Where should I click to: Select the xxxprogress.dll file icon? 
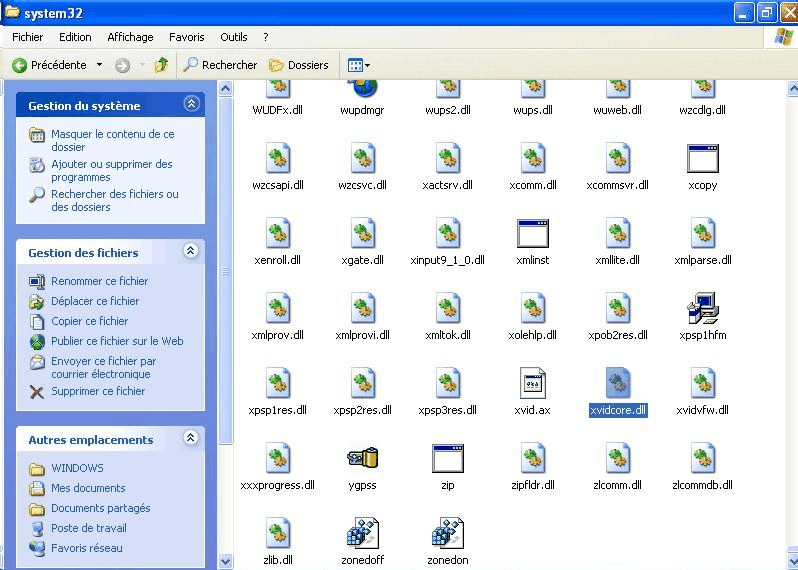(x=278, y=458)
